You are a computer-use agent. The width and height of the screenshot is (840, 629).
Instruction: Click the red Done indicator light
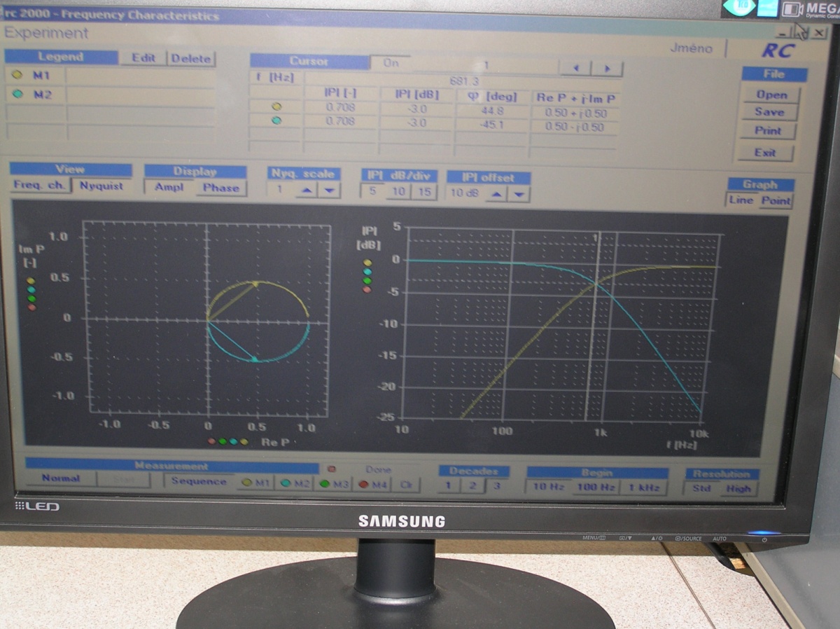tap(332, 469)
